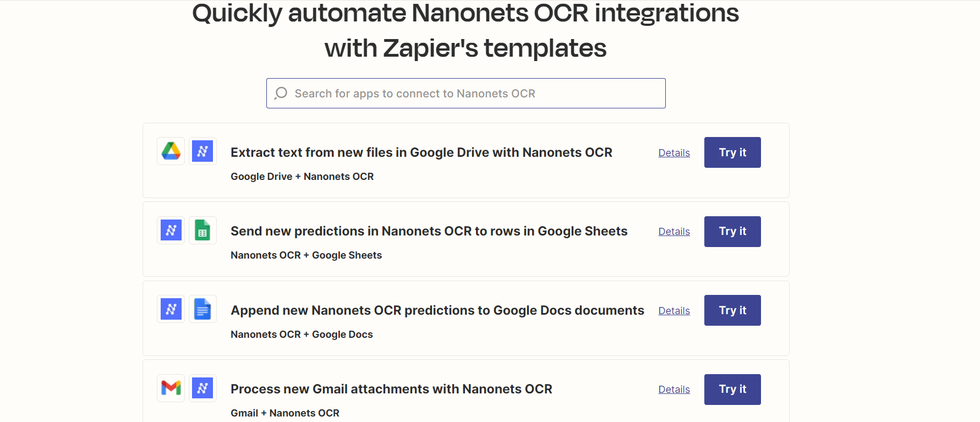Try the Gmail attachments template
Viewport: 980px width, 422px height.
pyautogui.click(x=732, y=390)
